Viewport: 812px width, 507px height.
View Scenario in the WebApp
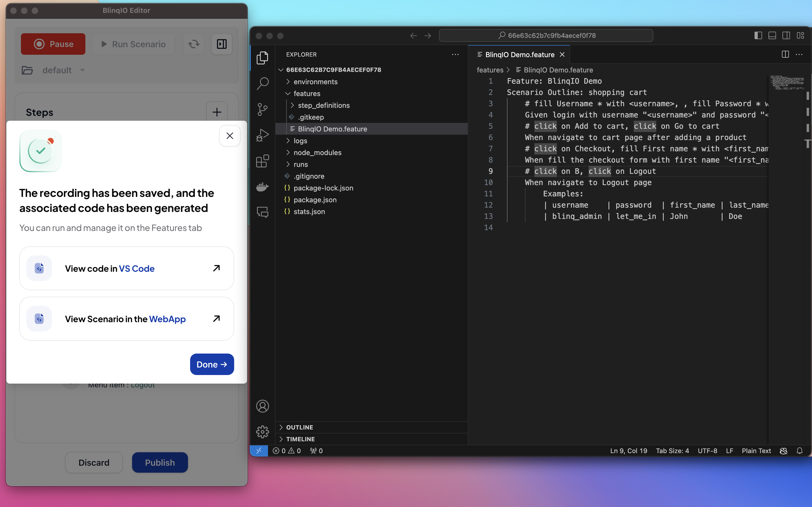click(126, 318)
